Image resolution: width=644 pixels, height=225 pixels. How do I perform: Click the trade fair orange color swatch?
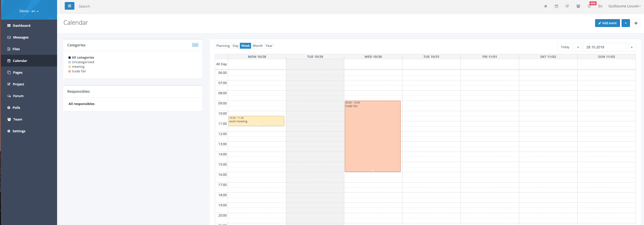pos(70,71)
